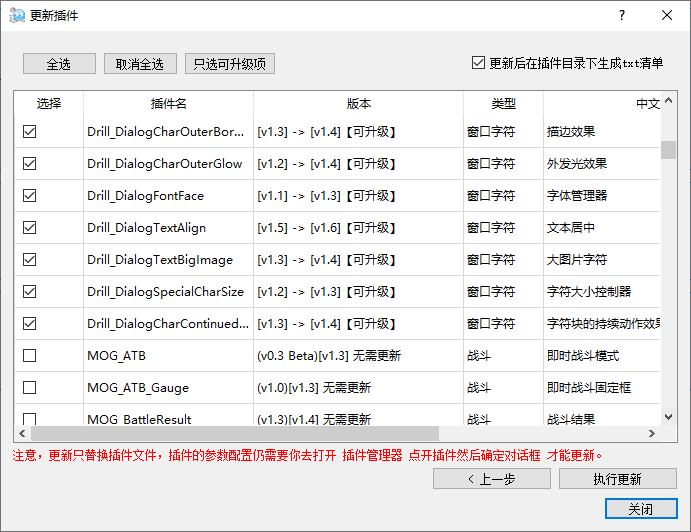This screenshot has height=532, width=691.
Task: Uncheck the Drill_DialogFontFace plugin checkbox
Action: (x=29, y=196)
